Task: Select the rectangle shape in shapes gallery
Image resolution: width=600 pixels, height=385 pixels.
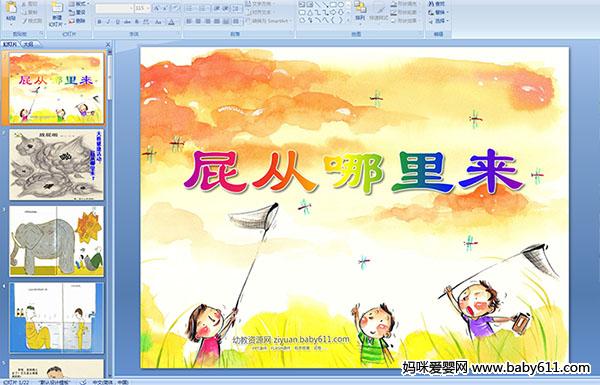Action: click(333, 4)
